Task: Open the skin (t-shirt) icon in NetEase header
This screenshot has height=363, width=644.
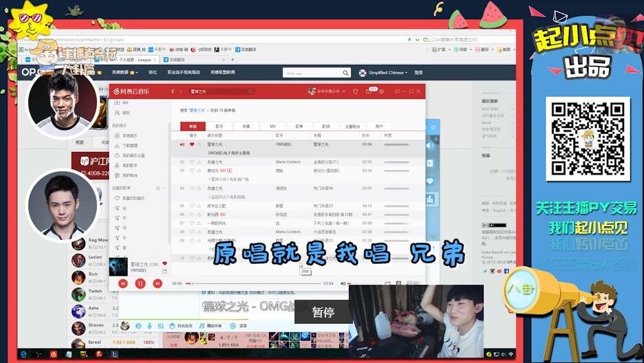Action: click(356, 91)
